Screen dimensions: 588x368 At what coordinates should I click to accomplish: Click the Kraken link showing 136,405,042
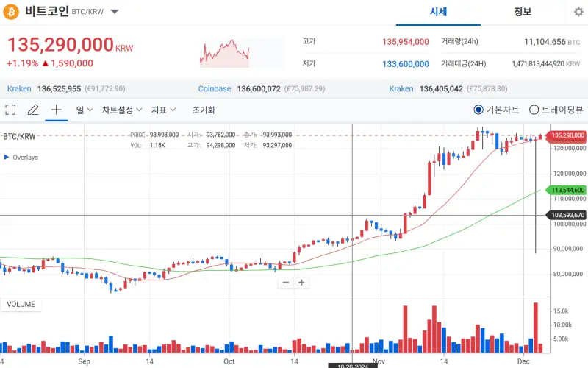pos(401,89)
